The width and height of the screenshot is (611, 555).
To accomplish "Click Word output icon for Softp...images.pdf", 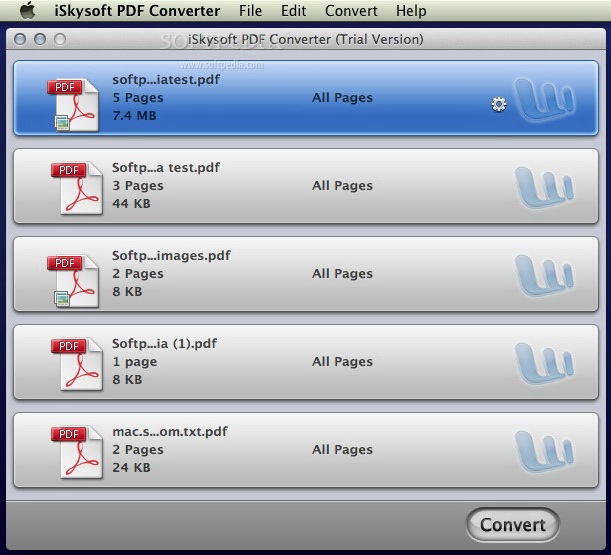I will pos(544,276).
